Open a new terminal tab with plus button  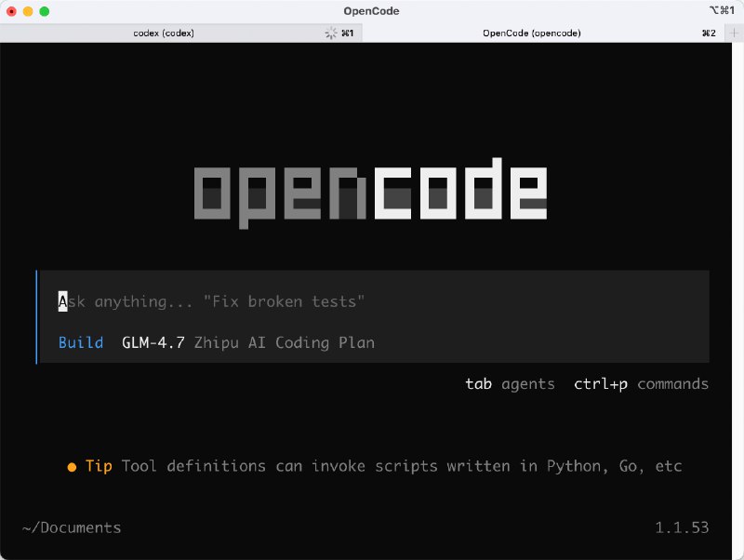pos(735,33)
